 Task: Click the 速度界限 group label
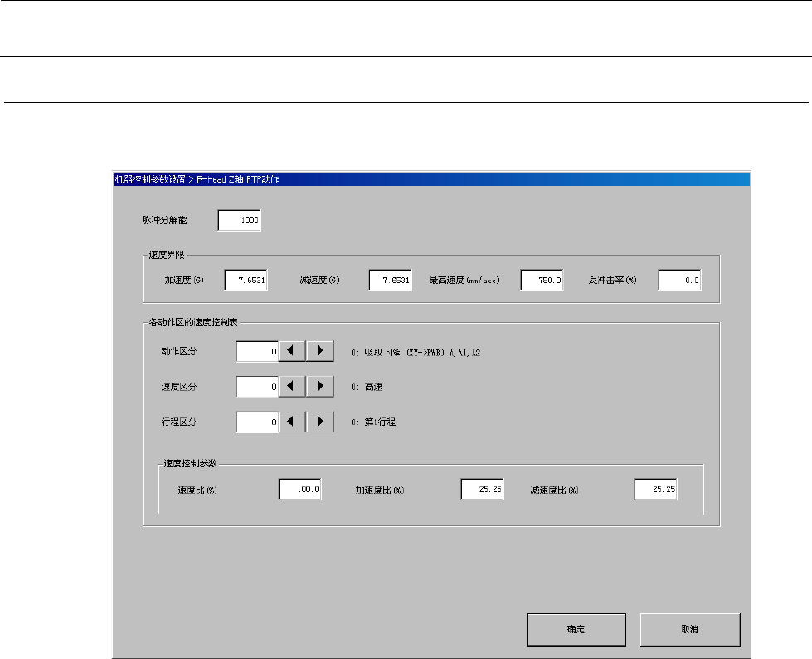pyautogui.click(x=167, y=255)
